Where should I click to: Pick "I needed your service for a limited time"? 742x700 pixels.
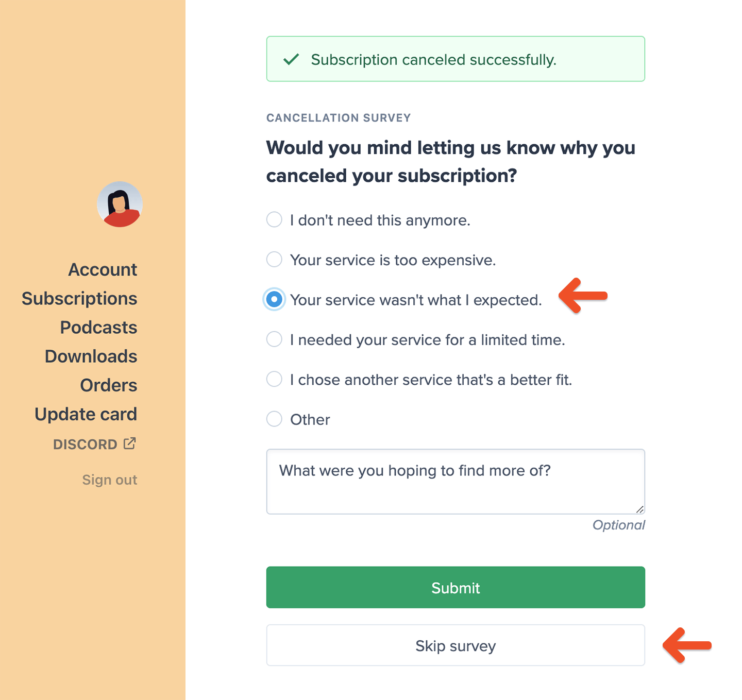[274, 339]
